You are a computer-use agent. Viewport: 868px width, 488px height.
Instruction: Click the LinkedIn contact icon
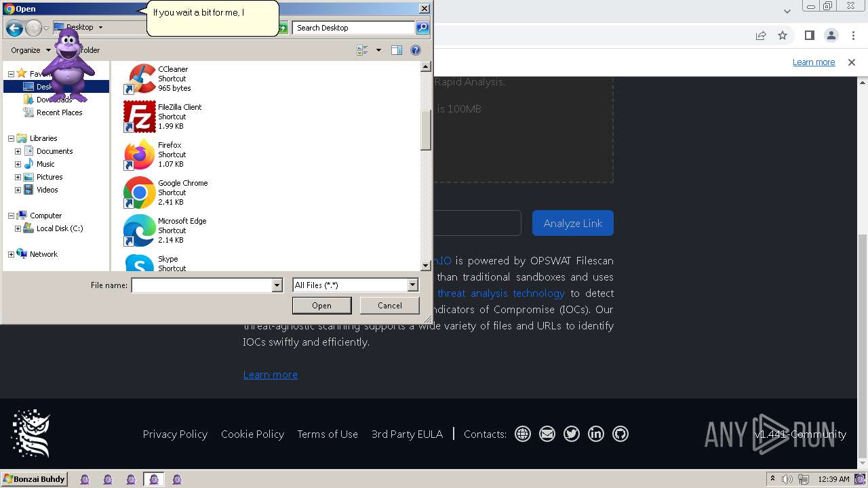coord(596,434)
